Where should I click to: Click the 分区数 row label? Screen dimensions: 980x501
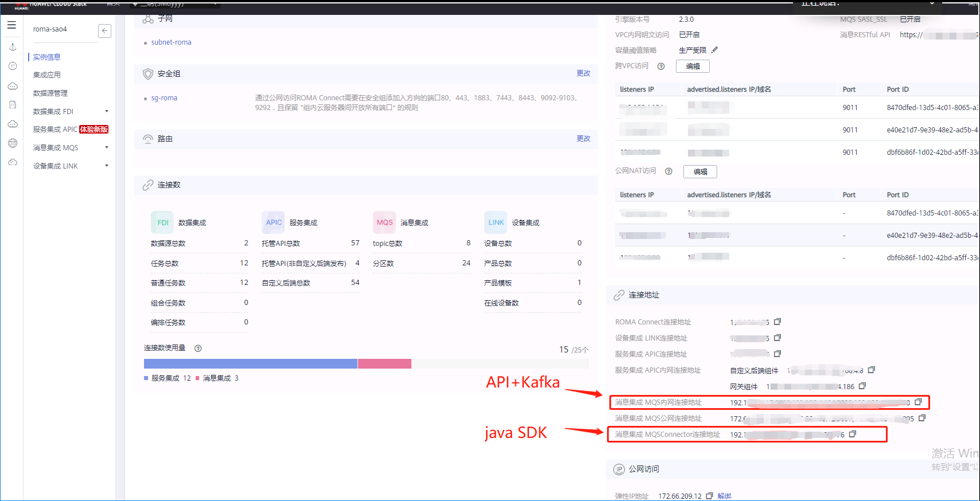(383, 264)
